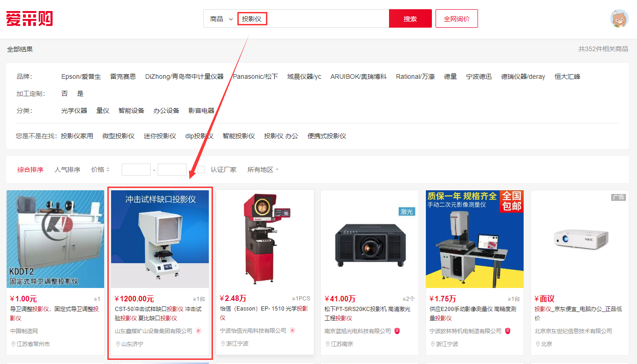Click suggested search 便携式投影仪

pyautogui.click(x=327, y=136)
